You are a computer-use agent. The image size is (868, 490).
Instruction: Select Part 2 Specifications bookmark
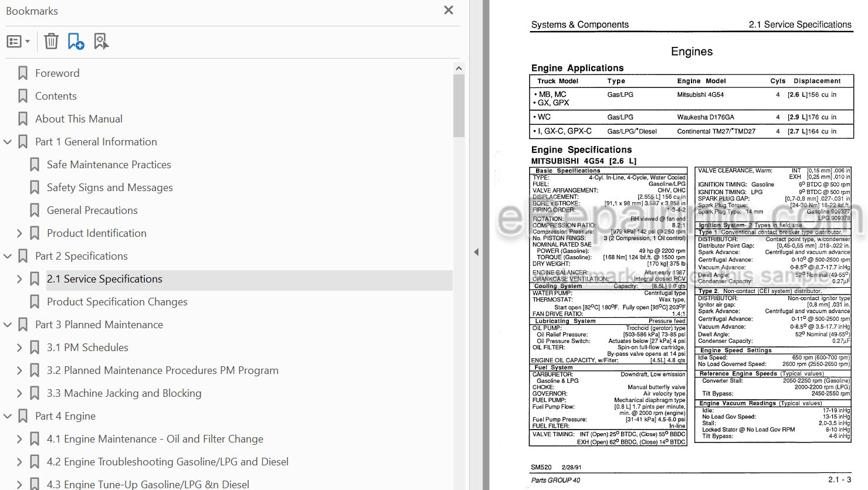pos(82,256)
